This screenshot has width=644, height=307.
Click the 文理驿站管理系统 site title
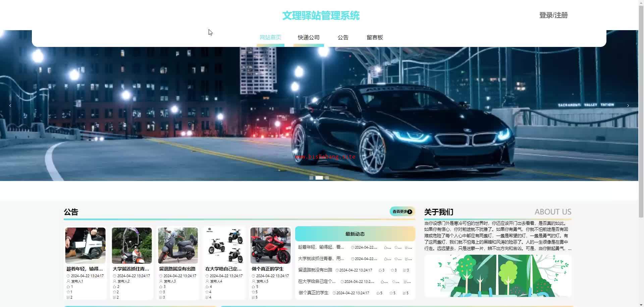[321, 15]
